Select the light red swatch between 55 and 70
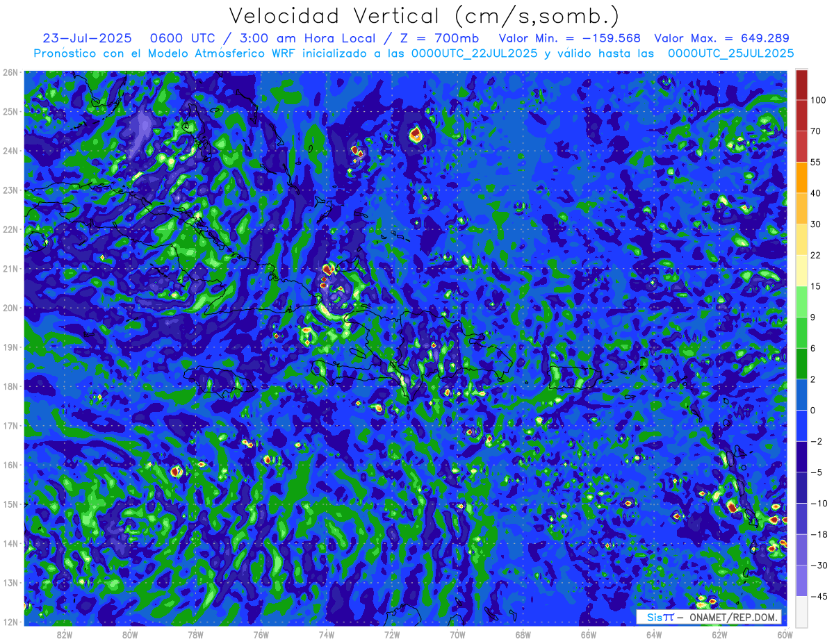Screen dimensions: 834x644 tap(801, 146)
